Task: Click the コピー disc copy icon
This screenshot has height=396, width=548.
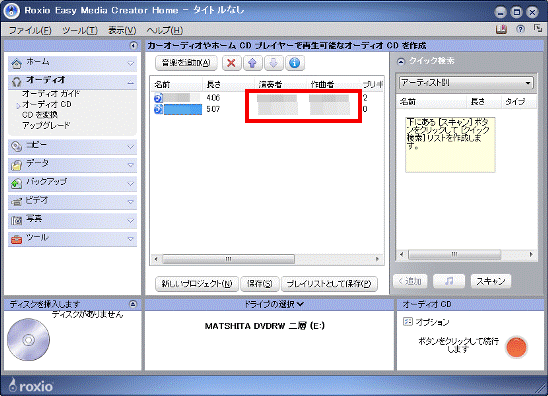Action: pyautogui.click(x=16, y=146)
